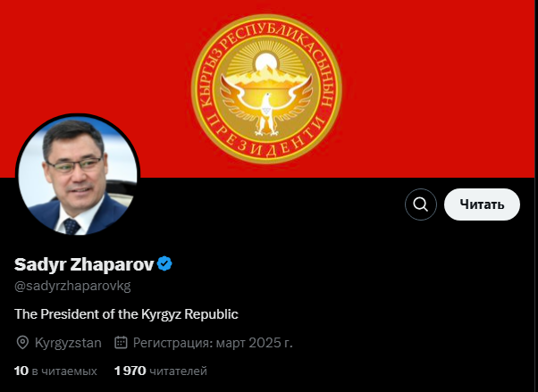
Task: Click the followers count 1 970
Action: [130, 371]
